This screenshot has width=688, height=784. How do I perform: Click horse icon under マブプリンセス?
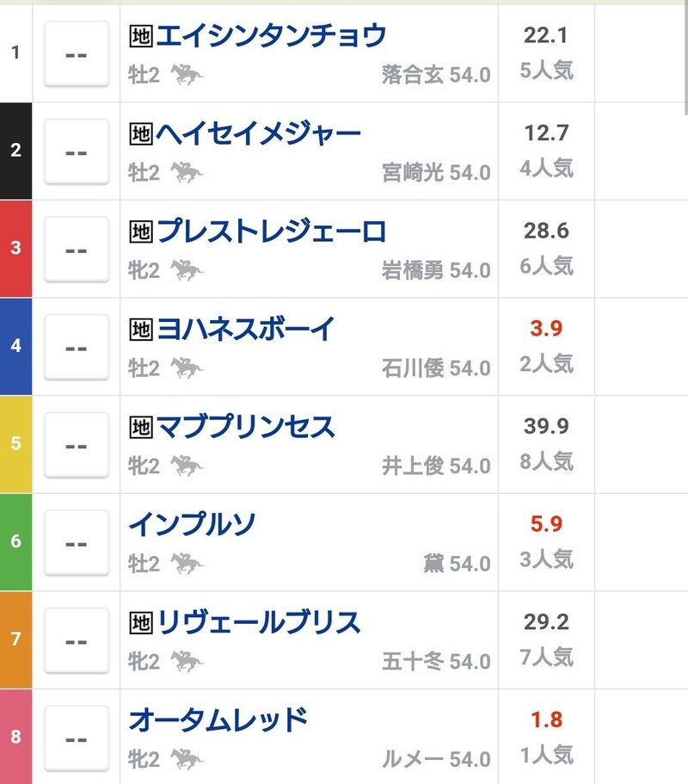[x=187, y=466]
